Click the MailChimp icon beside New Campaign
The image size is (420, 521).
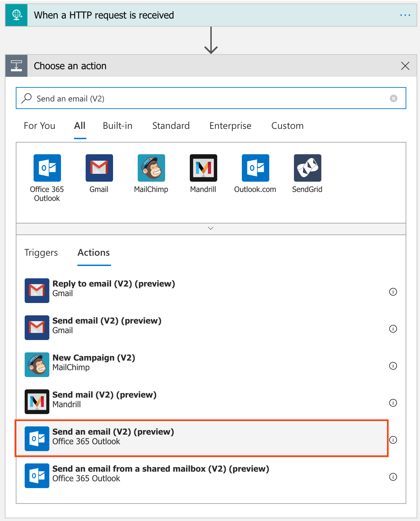point(37,365)
